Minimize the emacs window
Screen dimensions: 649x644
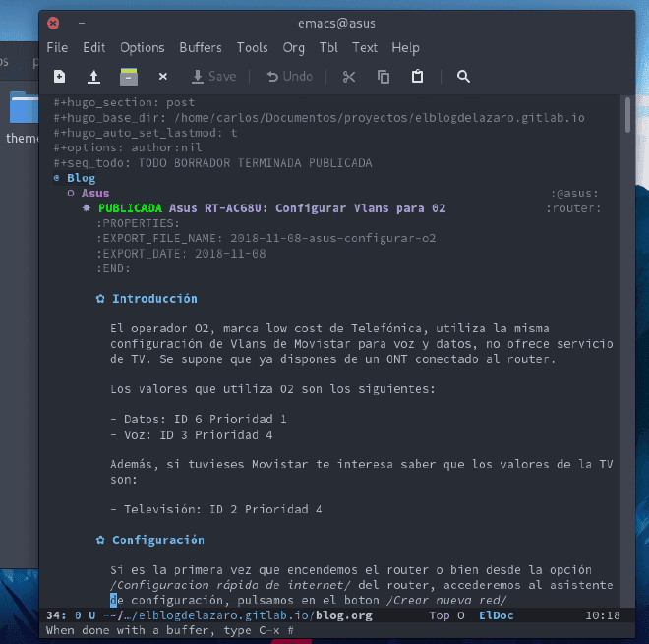click(82, 24)
